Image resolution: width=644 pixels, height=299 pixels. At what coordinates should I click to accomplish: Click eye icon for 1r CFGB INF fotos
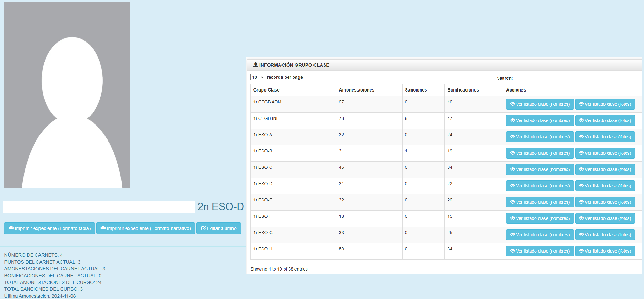[x=581, y=121]
